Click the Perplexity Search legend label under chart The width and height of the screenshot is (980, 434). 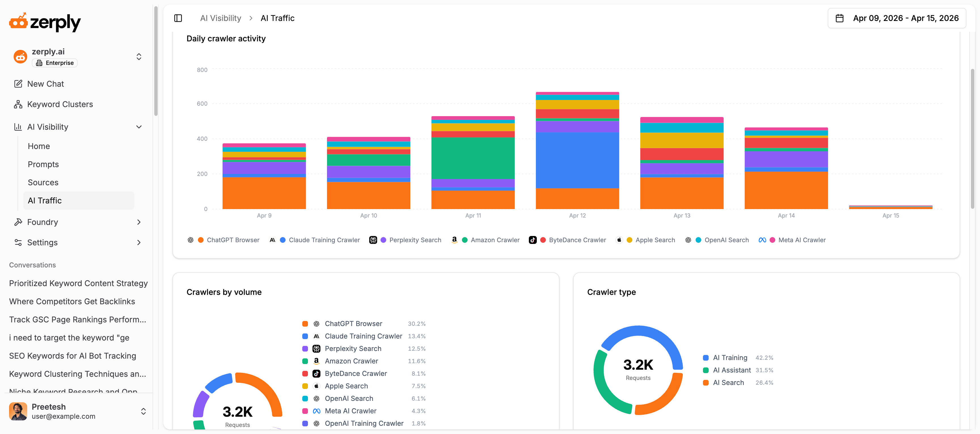pos(415,240)
